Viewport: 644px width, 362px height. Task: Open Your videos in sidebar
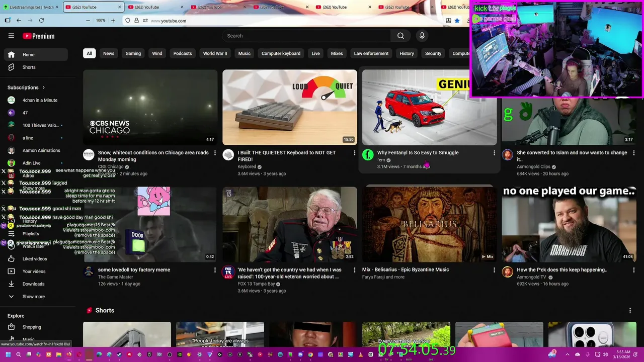(35, 271)
